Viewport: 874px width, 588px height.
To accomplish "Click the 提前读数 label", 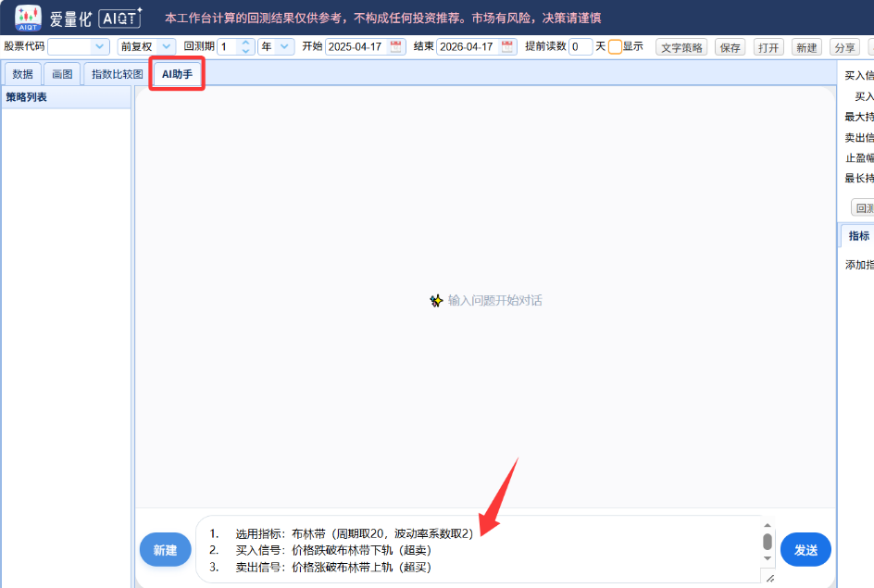I will [x=545, y=46].
